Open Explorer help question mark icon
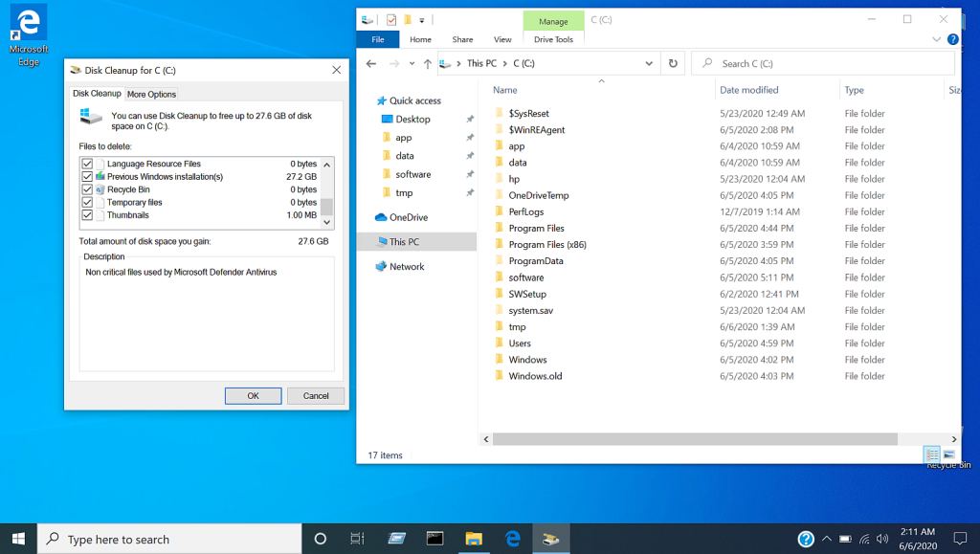980x554 pixels. click(952, 39)
